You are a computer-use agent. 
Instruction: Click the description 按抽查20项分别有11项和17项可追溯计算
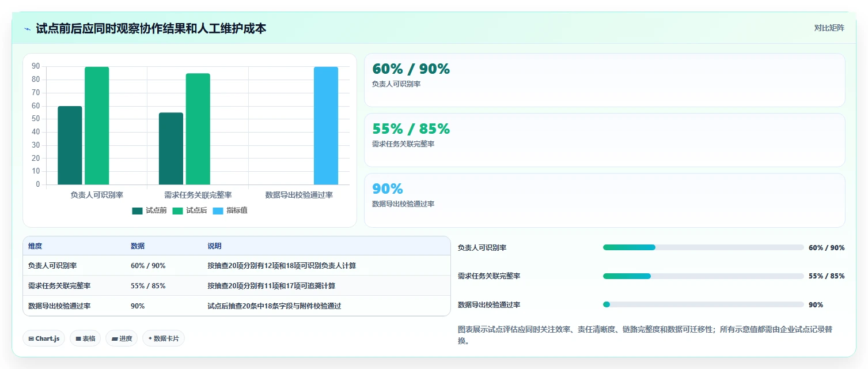click(271, 286)
